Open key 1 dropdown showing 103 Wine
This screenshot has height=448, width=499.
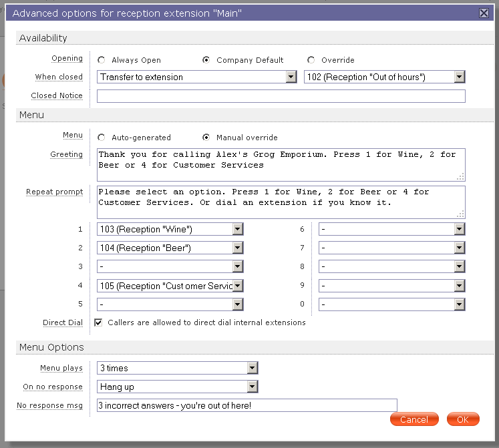[x=170, y=229]
